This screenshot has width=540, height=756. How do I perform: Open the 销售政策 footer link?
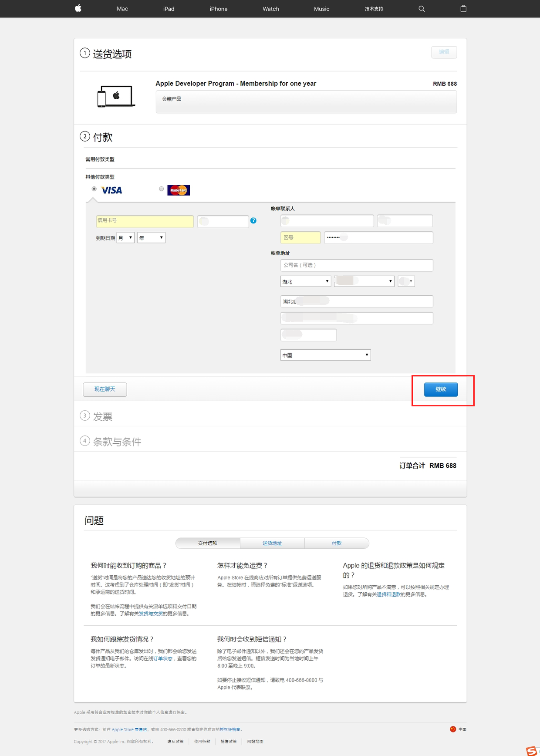[229, 742]
